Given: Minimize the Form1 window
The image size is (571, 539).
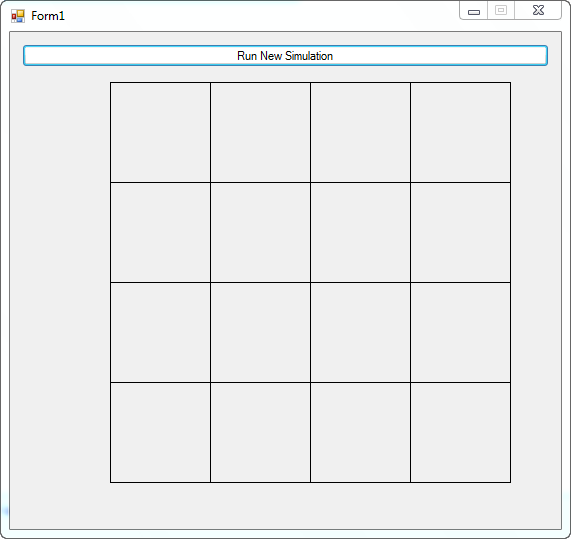Looking at the screenshot, I should pos(474,11).
